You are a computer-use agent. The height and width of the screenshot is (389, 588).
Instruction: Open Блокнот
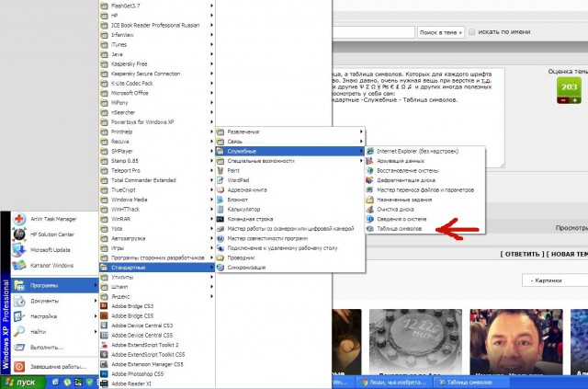pyautogui.click(x=290, y=200)
